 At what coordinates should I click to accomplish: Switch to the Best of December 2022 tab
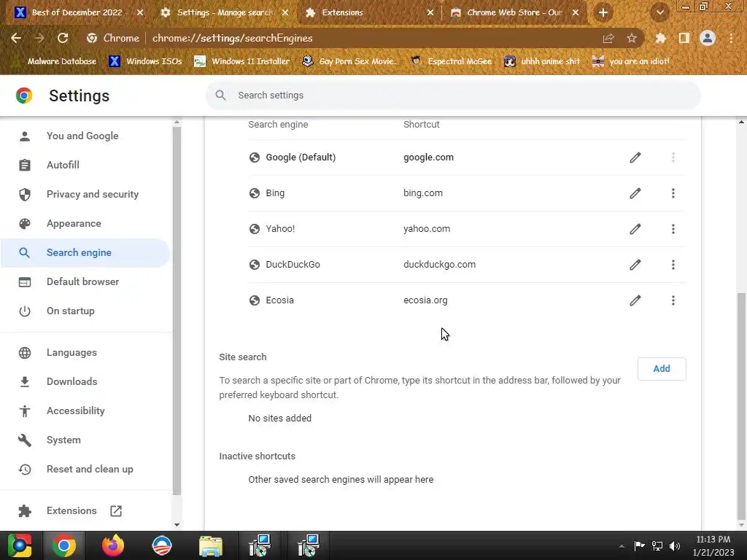(x=76, y=13)
